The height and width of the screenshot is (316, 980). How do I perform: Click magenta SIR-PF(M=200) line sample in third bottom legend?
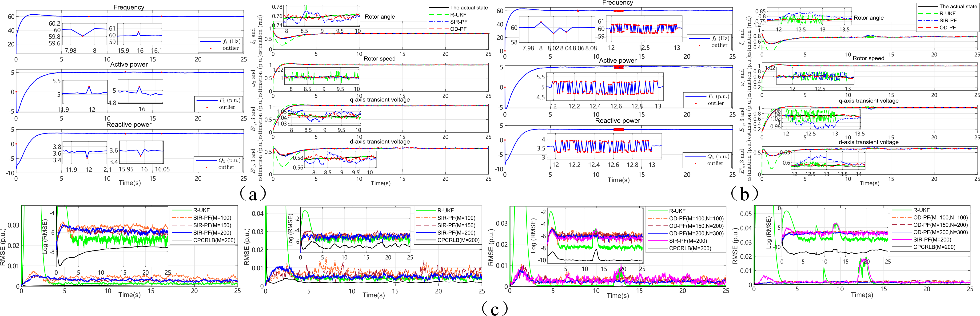pos(657,241)
